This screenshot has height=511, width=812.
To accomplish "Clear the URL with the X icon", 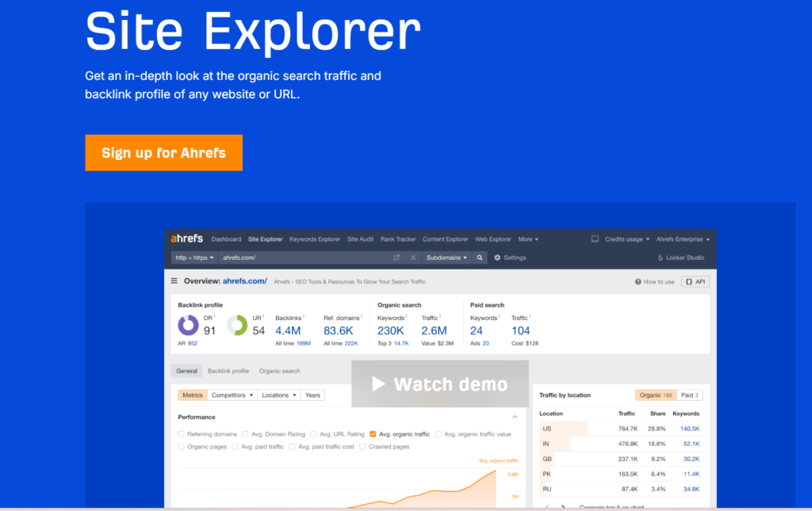I will 413,257.
